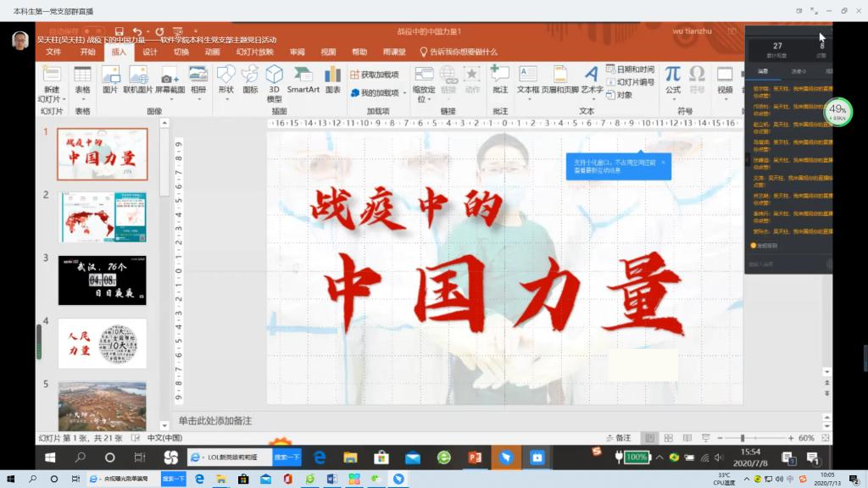Close the blue tooltip popup
The image size is (868, 488).
(663, 162)
